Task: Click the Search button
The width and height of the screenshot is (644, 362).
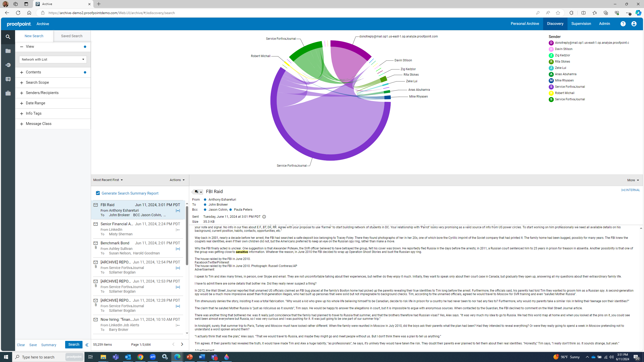Action: [74, 345]
